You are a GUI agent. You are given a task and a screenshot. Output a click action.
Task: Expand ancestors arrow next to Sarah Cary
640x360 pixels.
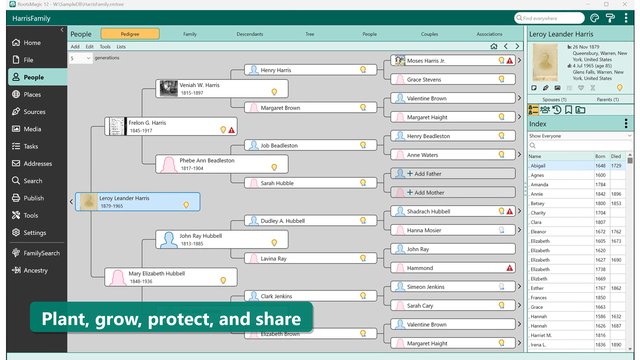[519, 305]
